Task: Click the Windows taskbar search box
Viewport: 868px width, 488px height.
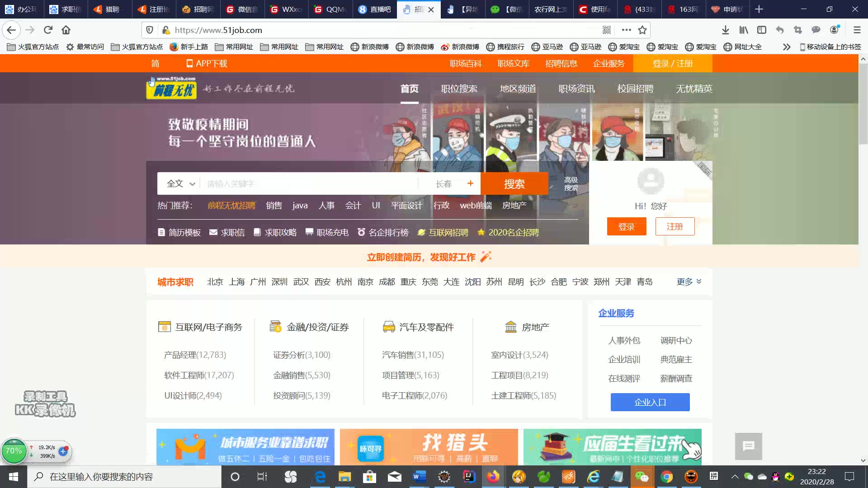Action: click(124, 477)
